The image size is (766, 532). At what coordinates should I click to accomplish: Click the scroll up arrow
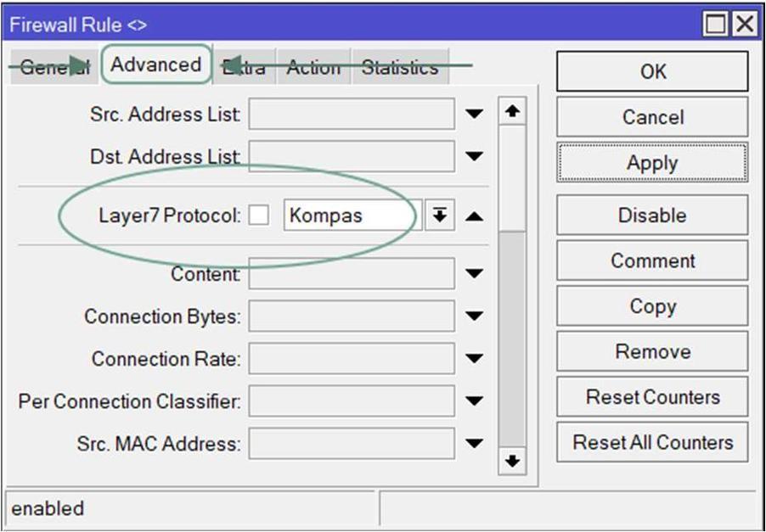(512, 112)
